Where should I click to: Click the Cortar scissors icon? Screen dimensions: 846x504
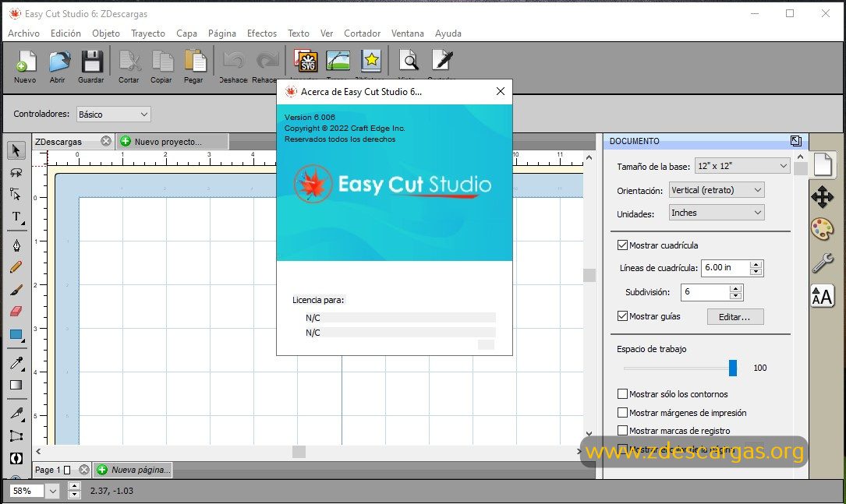point(129,61)
